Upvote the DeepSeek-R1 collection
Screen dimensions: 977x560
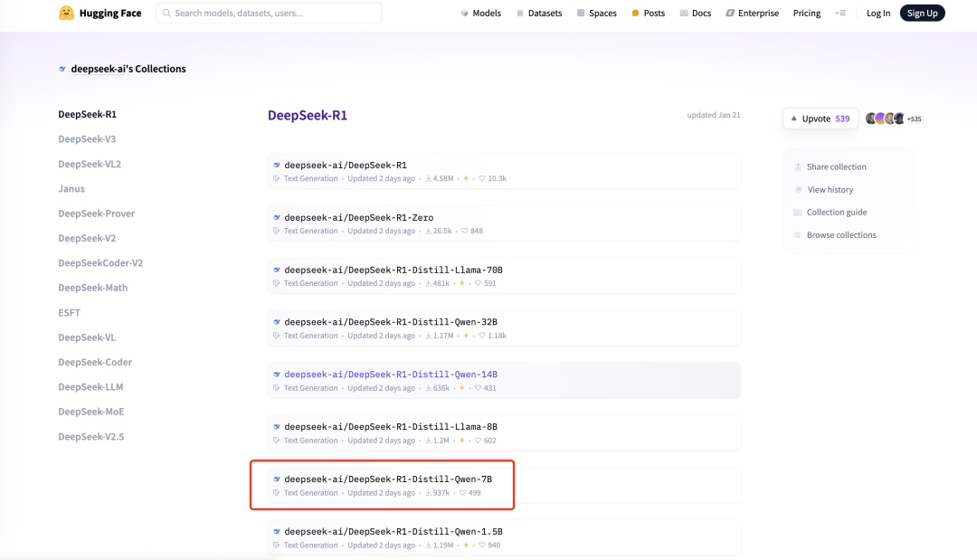(x=820, y=119)
